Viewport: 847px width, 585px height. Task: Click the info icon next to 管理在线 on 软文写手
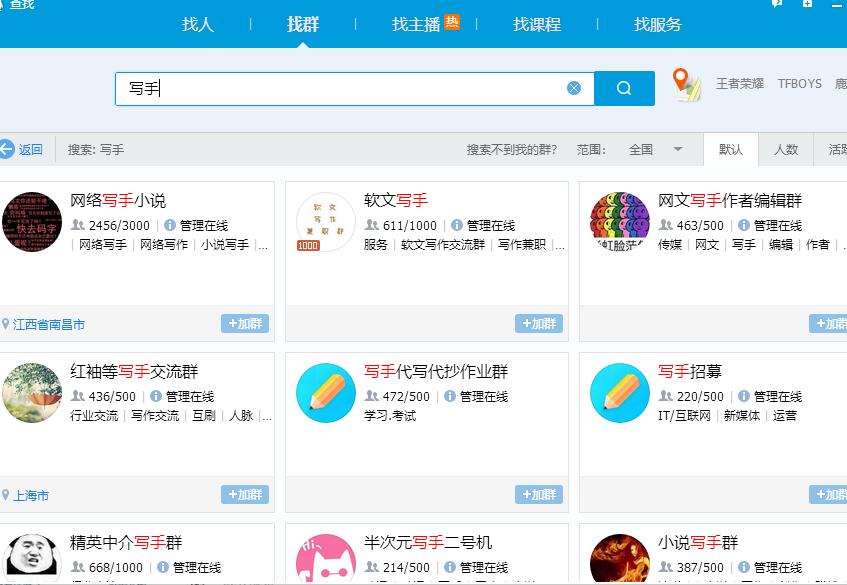[x=458, y=225]
